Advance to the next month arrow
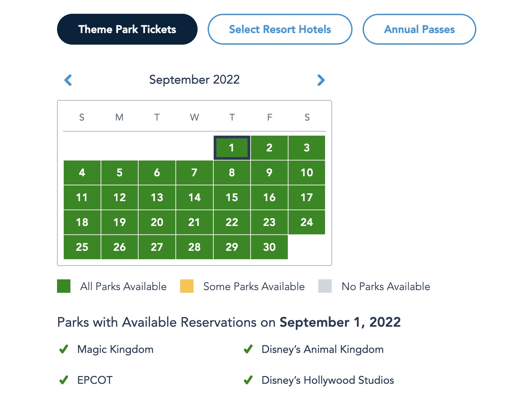The image size is (532, 415). click(321, 80)
